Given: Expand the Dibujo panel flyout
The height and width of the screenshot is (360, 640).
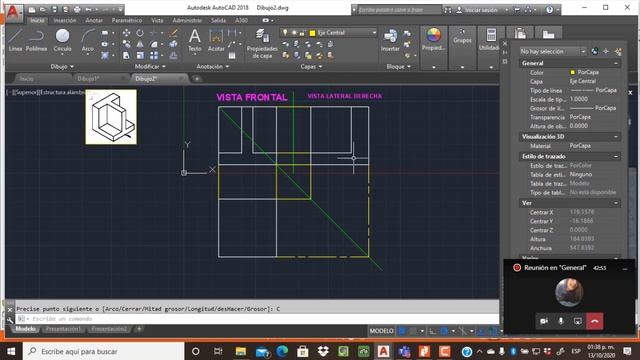Looking at the screenshot, I should click(62, 67).
